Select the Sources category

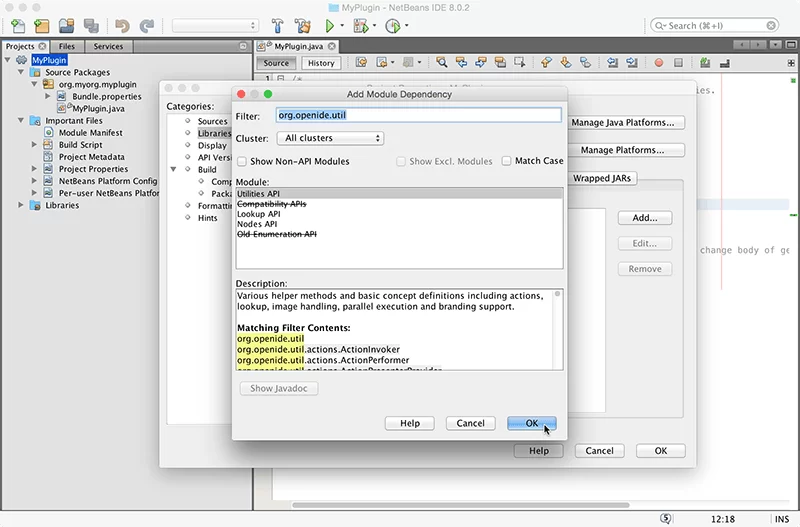212,121
